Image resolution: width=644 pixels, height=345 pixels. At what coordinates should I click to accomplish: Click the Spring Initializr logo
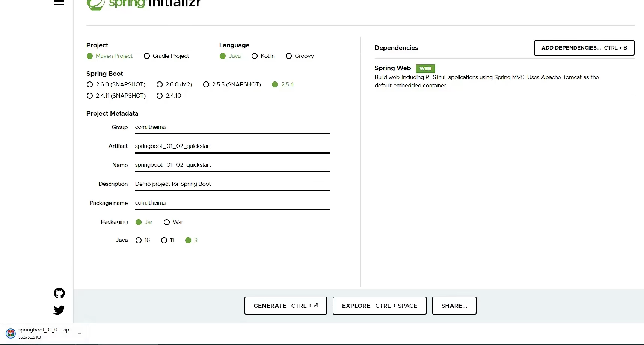click(144, 4)
